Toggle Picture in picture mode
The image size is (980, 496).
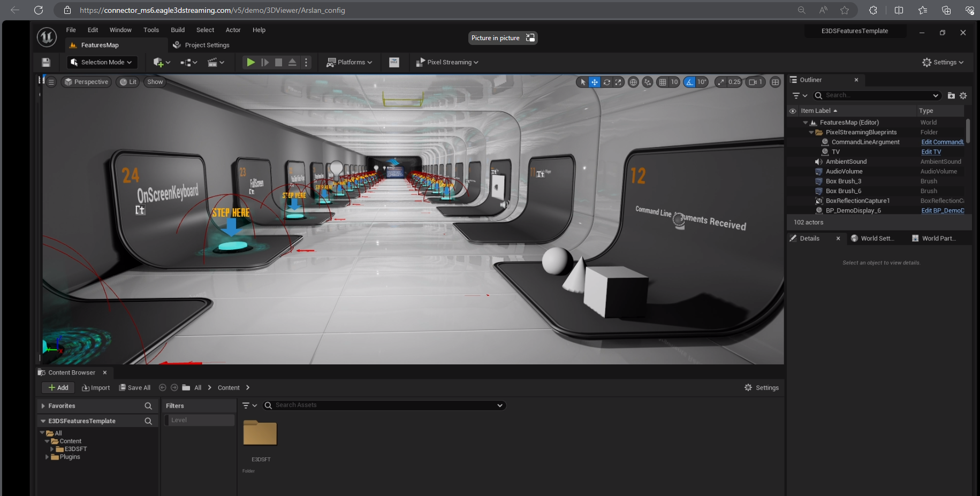(503, 38)
